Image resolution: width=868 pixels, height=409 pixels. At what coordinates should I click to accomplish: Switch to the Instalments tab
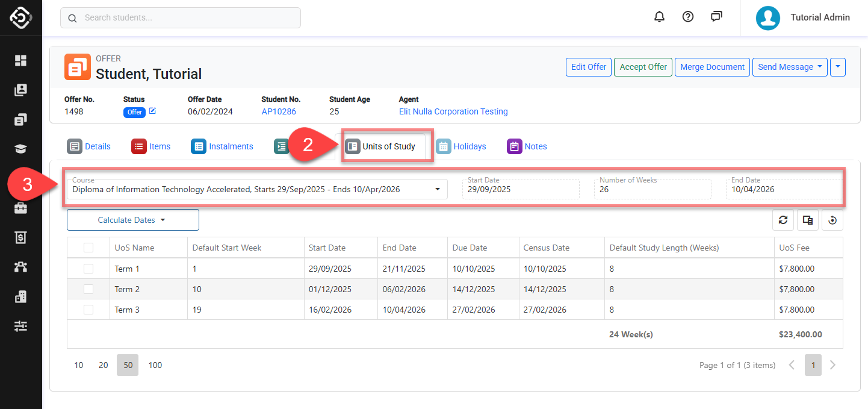point(222,146)
